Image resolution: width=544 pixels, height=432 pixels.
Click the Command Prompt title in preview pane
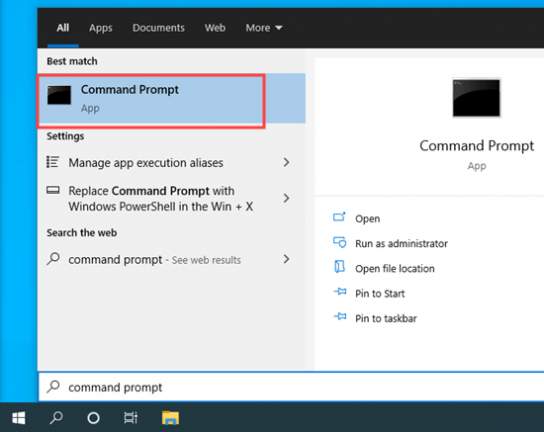[476, 146]
